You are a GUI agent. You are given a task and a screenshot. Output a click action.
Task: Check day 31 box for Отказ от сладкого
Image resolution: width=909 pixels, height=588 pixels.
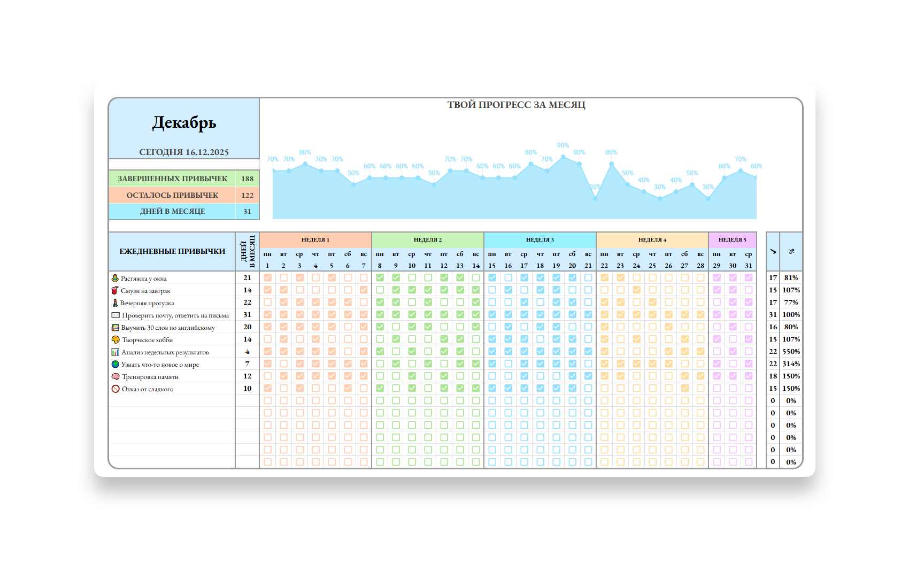tap(749, 388)
